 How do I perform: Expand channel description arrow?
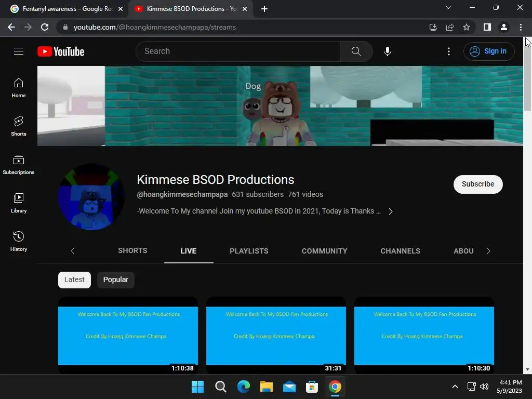(x=391, y=211)
